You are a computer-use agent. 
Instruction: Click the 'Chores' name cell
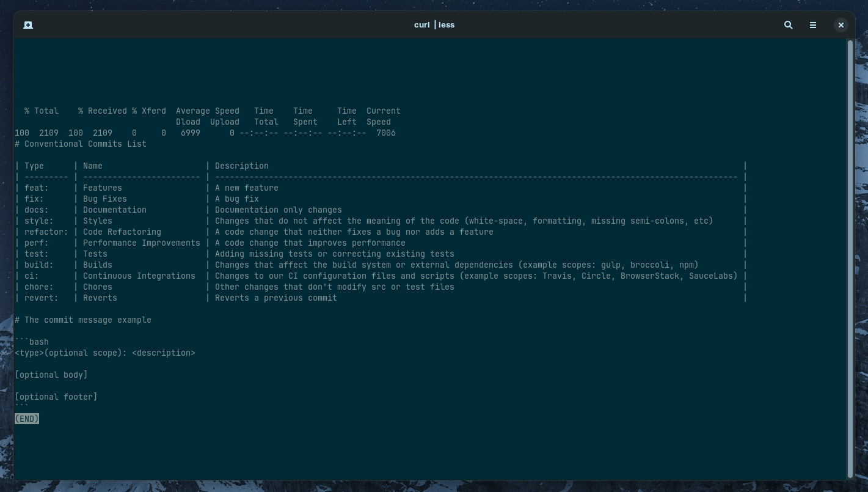[98, 287]
